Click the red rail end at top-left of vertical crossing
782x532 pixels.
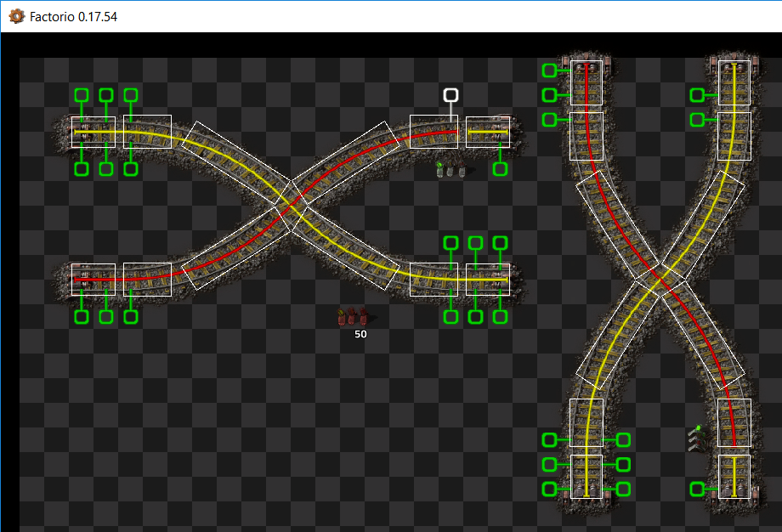click(586, 82)
